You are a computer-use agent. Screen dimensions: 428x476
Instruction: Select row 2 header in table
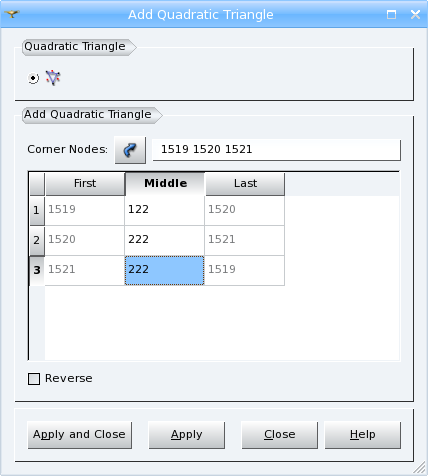[37, 240]
